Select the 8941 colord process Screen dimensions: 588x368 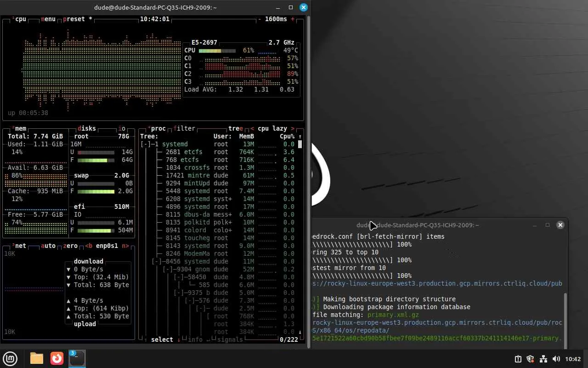point(220,230)
